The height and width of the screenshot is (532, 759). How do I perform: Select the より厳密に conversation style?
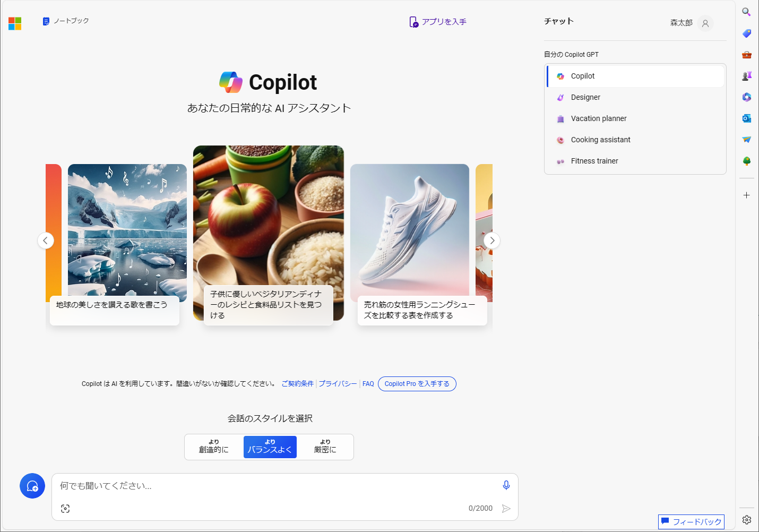pyautogui.click(x=325, y=447)
